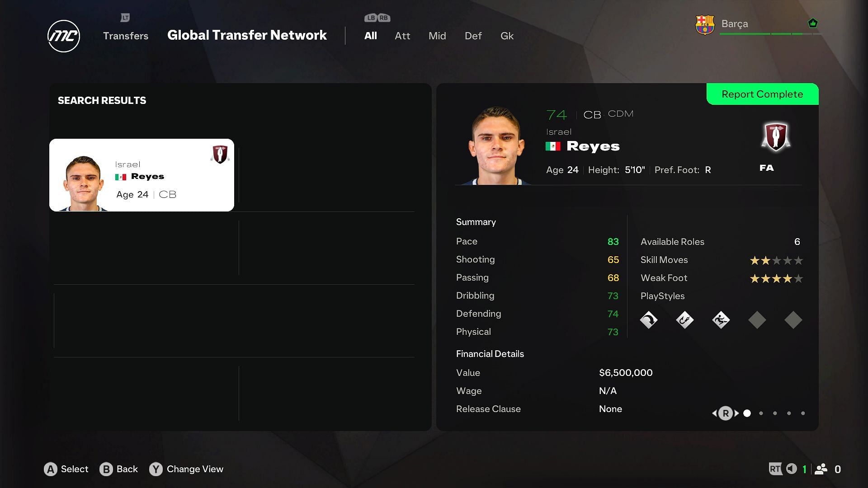Open Israel Reyes search result card
This screenshot has width=868, height=488.
142,175
